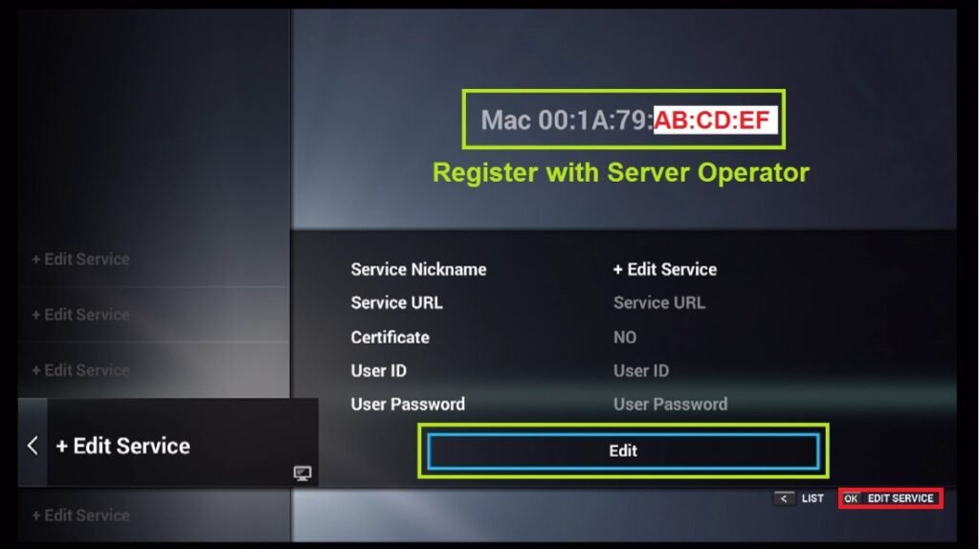Click the User Password placeholder field
Viewport: 980px width, 549px height.
point(670,405)
